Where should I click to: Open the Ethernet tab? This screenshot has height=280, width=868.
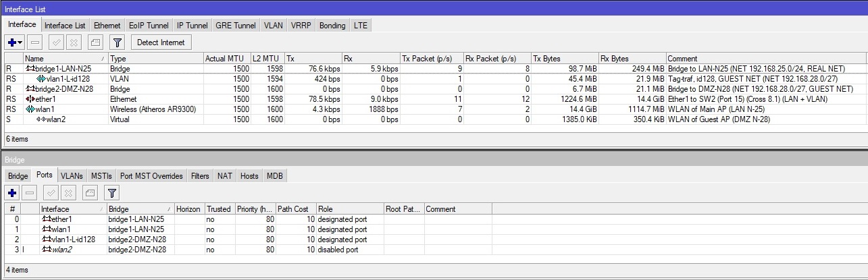point(107,26)
